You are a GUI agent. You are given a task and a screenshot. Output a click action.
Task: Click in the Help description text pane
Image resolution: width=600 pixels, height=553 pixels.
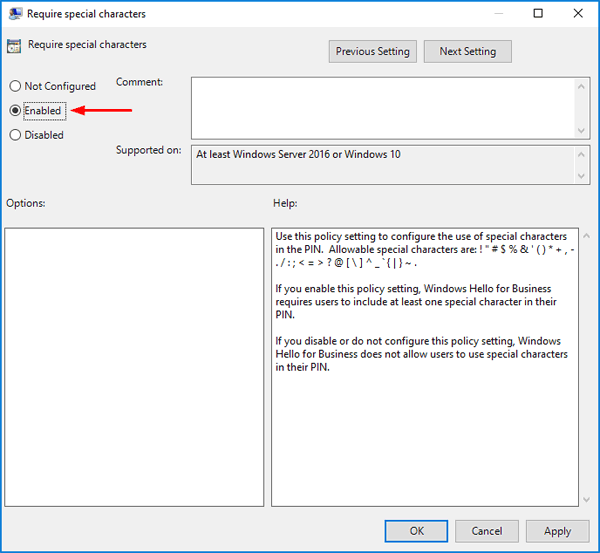coord(424,440)
